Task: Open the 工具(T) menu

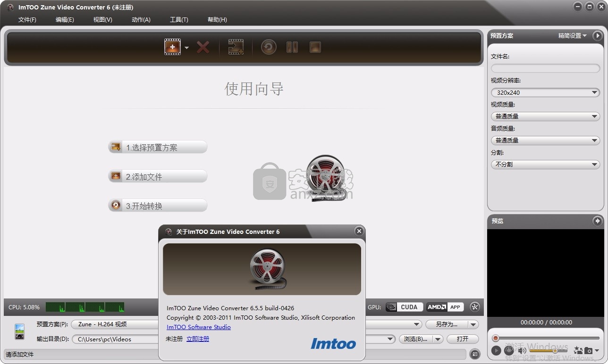Action: pyautogui.click(x=179, y=19)
